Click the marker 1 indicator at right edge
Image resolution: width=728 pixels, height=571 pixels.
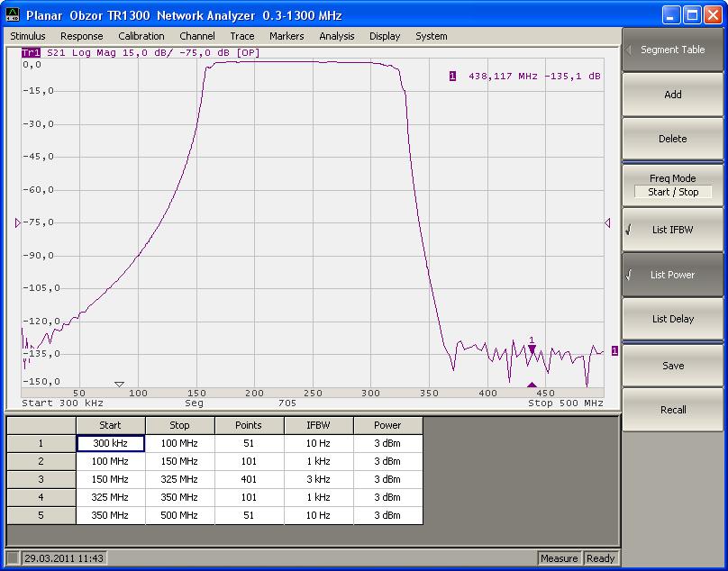pos(614,351)
